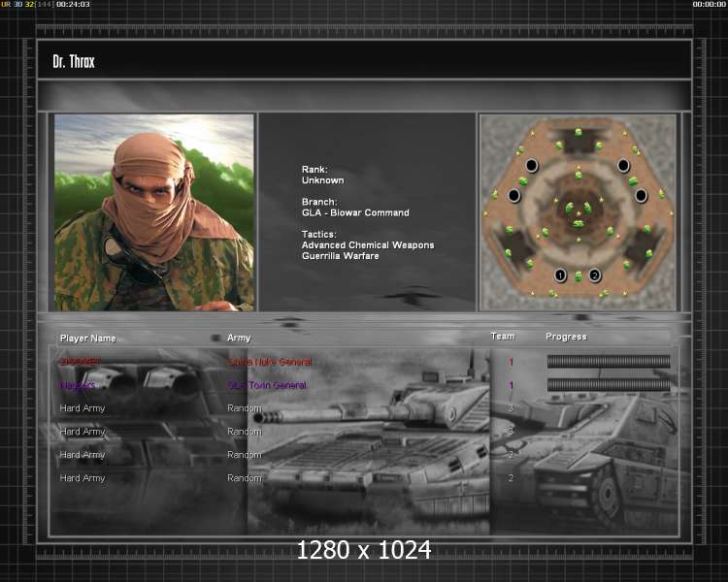Click the GLA Toxin General progress bar
The image size is (728, 582).
[609, 384]
